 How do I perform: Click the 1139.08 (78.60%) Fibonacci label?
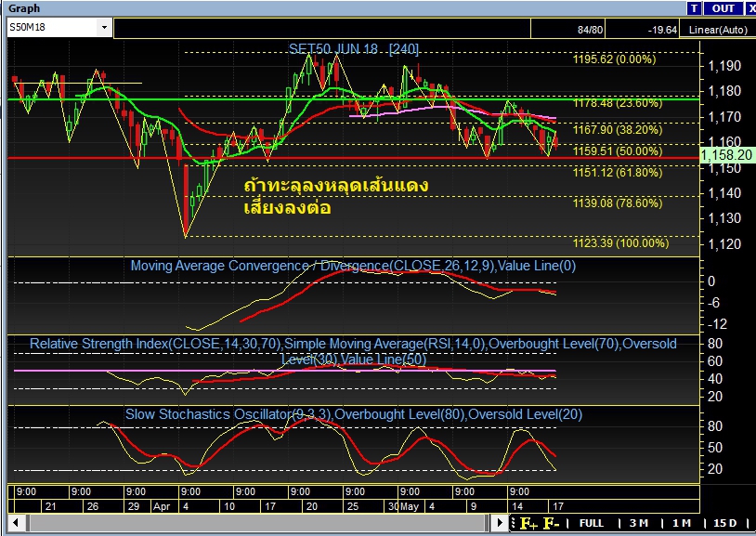pos(618,203)
